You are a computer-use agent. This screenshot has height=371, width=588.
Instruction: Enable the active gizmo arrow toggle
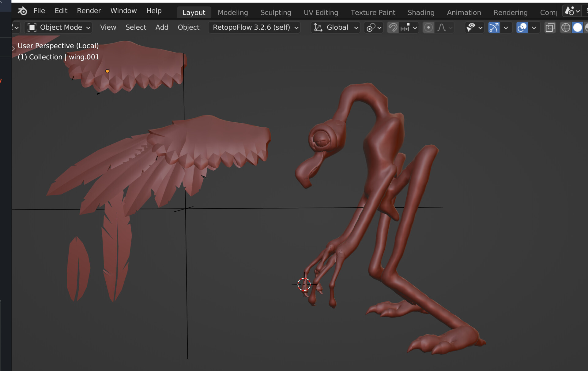[x=494, y=27]
